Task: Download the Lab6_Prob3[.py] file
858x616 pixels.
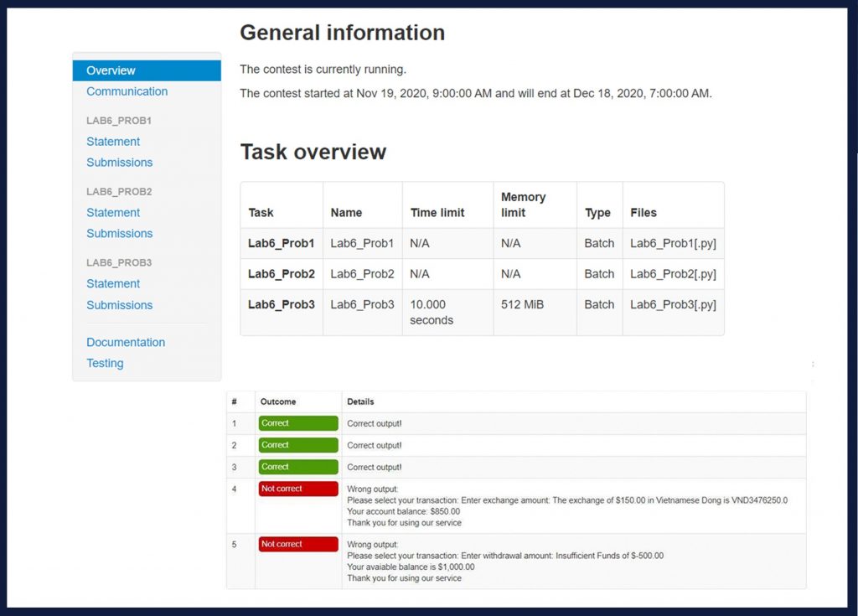Action: click(673, 305)
